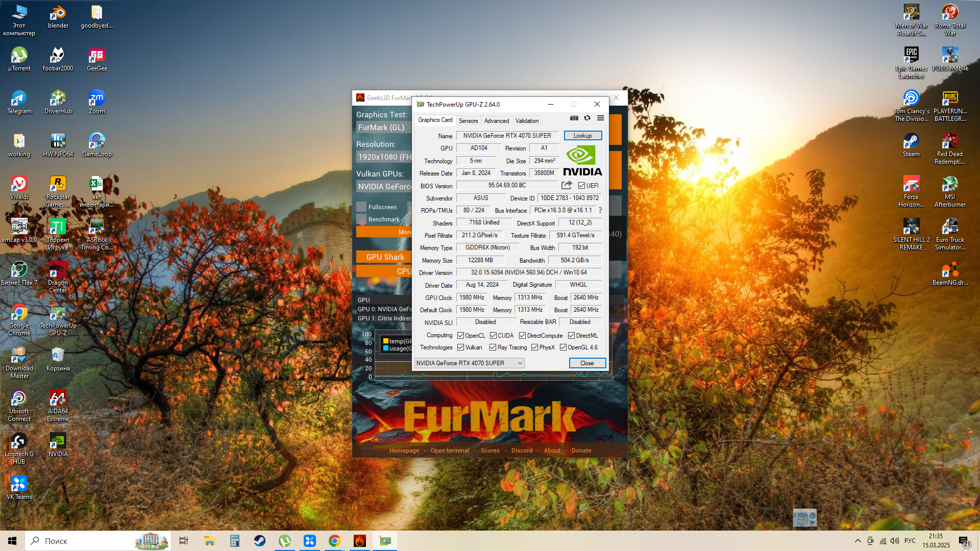Viewport: 980px width, 551px height.
Task: Switch to the Advanced tab
Action: coord(496,121)
